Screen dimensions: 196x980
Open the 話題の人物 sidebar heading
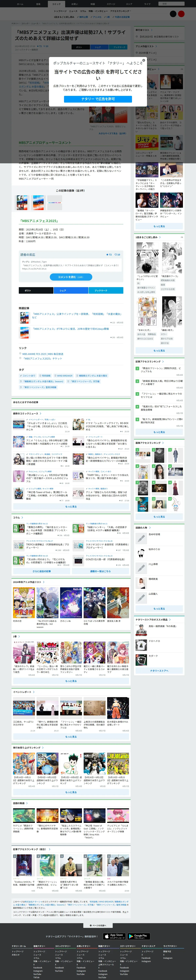coord(143,528)
